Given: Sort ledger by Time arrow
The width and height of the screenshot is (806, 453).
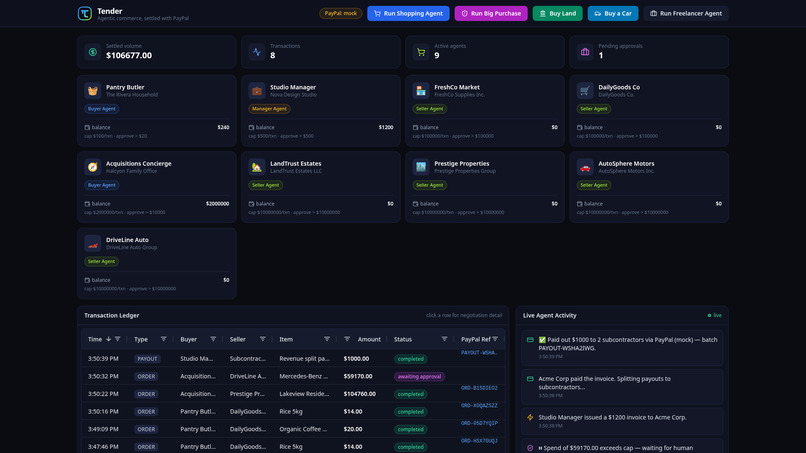Looking at the screenshot, I should 108,339.
